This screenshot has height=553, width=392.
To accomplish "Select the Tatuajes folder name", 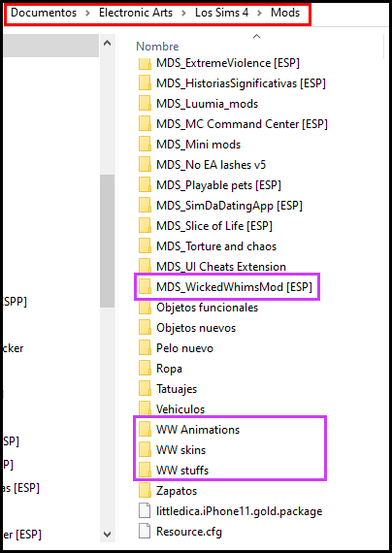I will (x=177, y=389).
